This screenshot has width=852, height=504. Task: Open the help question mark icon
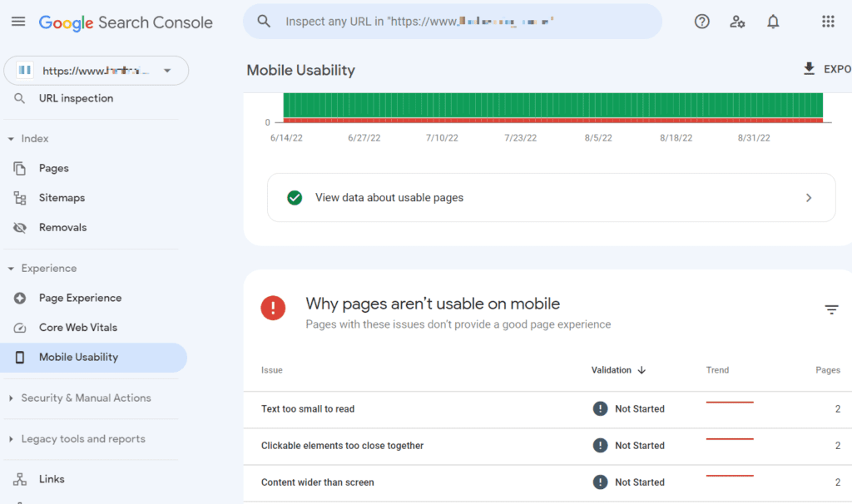701,21
